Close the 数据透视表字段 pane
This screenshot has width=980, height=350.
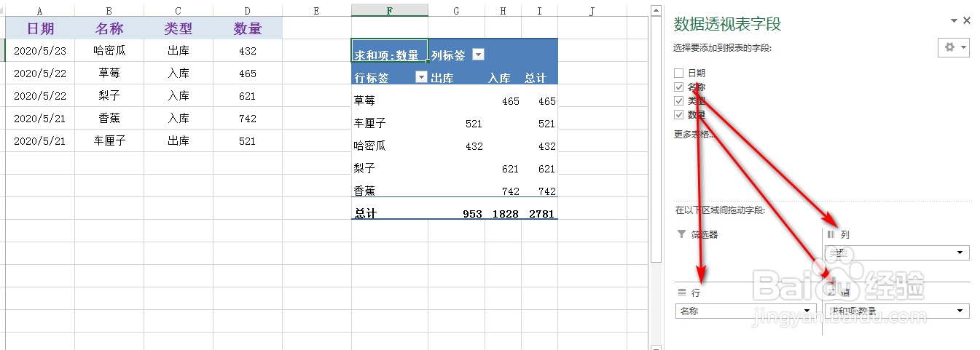pos(967,21)
